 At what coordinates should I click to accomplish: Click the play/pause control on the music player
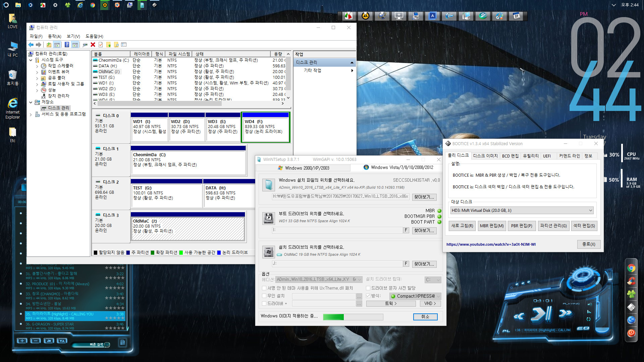click(541, 314)
